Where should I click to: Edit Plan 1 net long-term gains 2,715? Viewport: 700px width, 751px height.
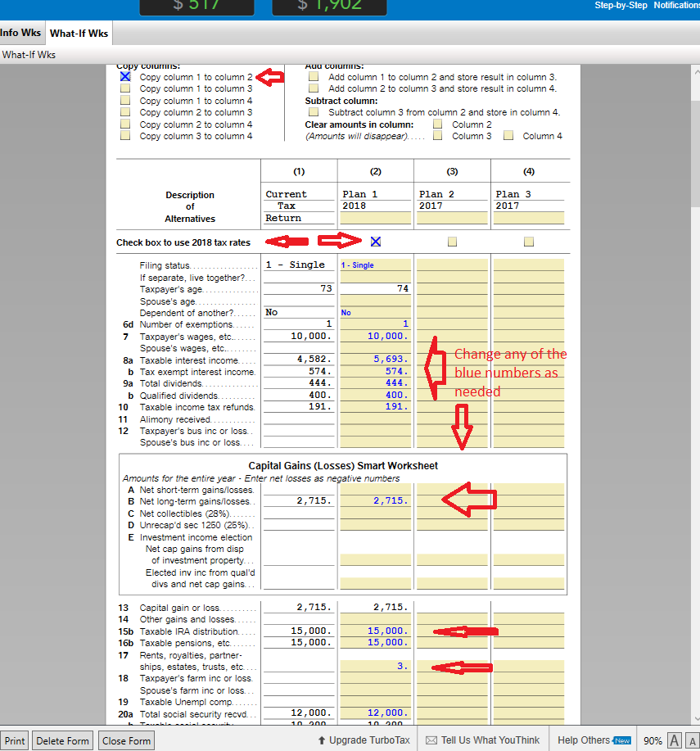(375, 501)
